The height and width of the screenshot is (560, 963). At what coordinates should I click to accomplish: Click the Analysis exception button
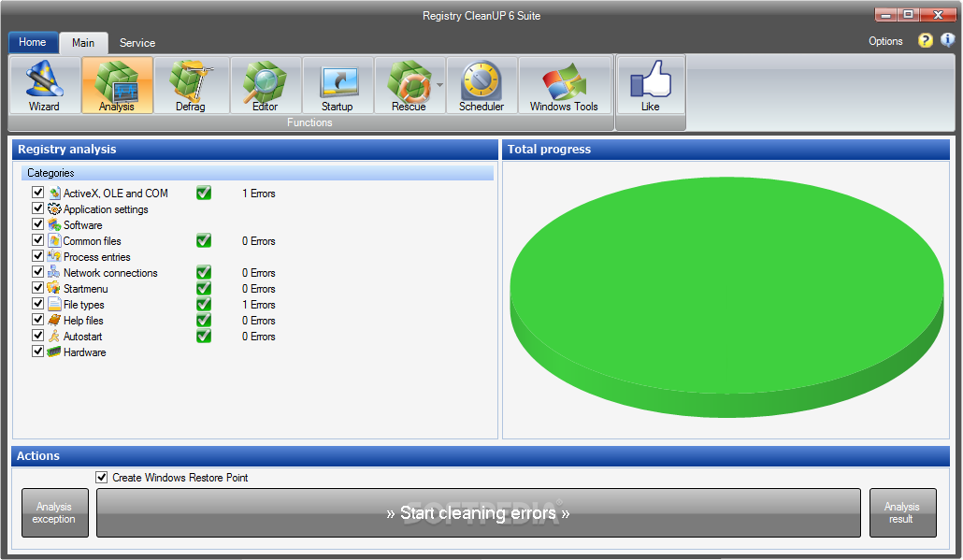(55, 512)
